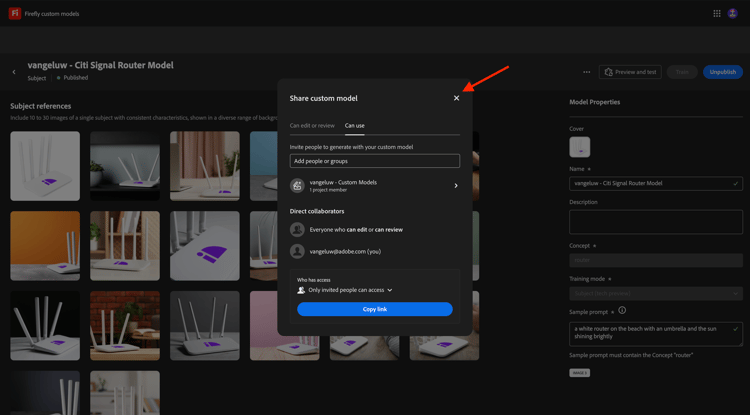Click the Firefly logo icon
750x415 pixels.
tap(15, 13)
